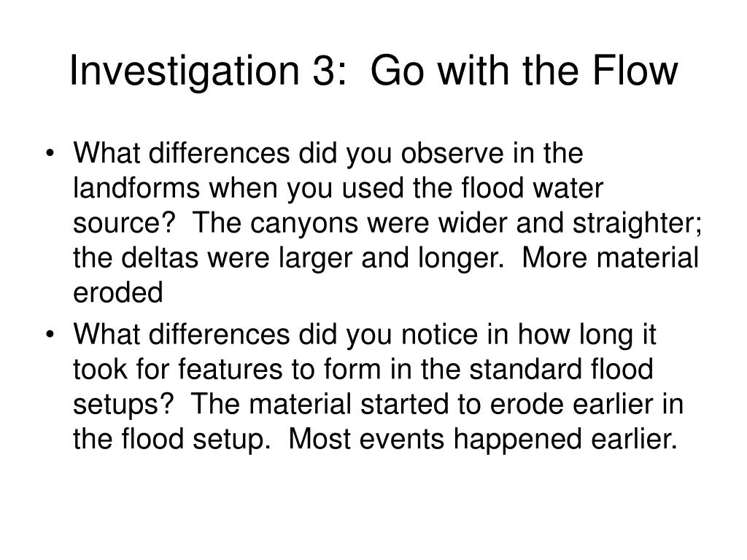Screen dimensions: 747x560
Task: Click the words 'standard flood' in the second bullet
Action: pyautogui.click(x=561, y=370)
